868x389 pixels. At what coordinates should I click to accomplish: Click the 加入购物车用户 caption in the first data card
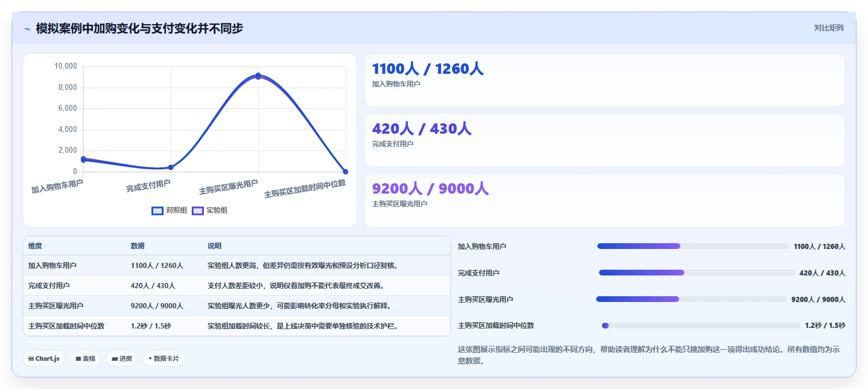(x=396, y=84)
